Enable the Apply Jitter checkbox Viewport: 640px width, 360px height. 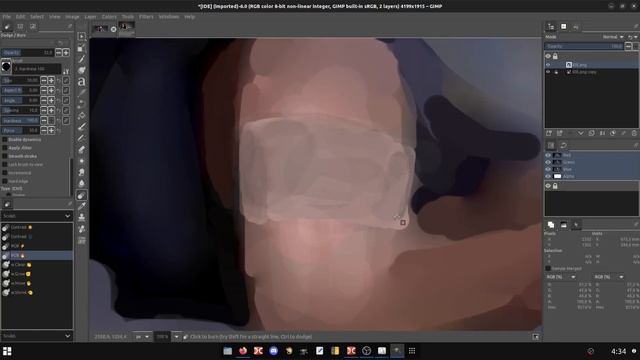point(5,148)
